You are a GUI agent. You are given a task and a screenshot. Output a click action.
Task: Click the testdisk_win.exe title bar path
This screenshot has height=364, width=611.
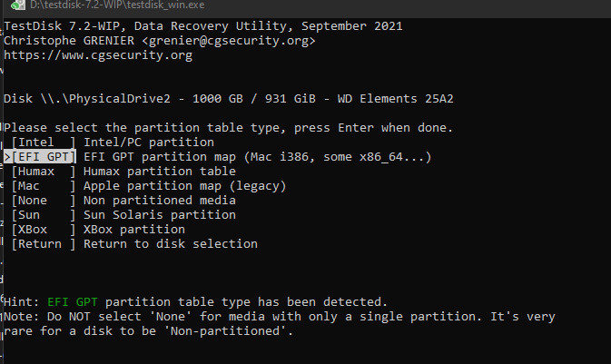pyautogui.click(x=93, y=7)
